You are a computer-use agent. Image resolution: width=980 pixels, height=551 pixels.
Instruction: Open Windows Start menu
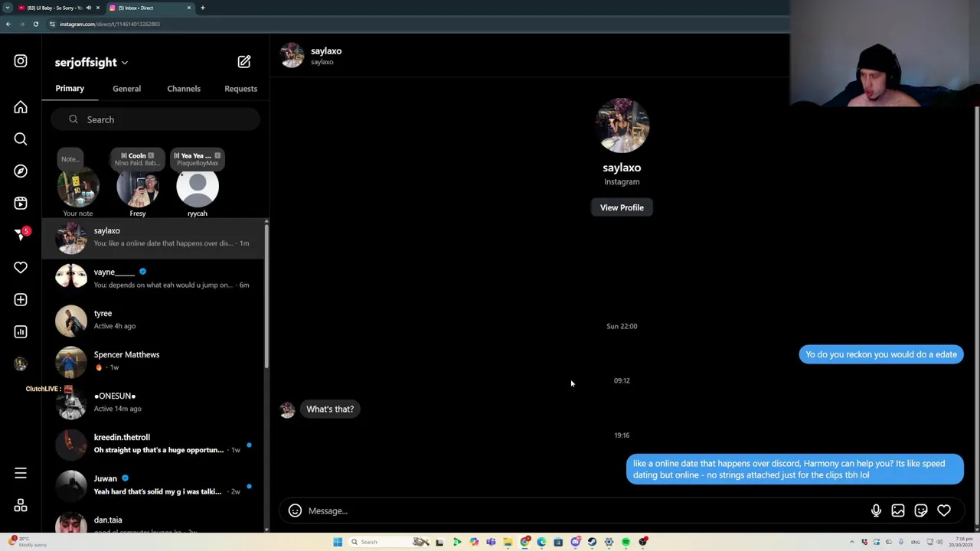(338, 542)
